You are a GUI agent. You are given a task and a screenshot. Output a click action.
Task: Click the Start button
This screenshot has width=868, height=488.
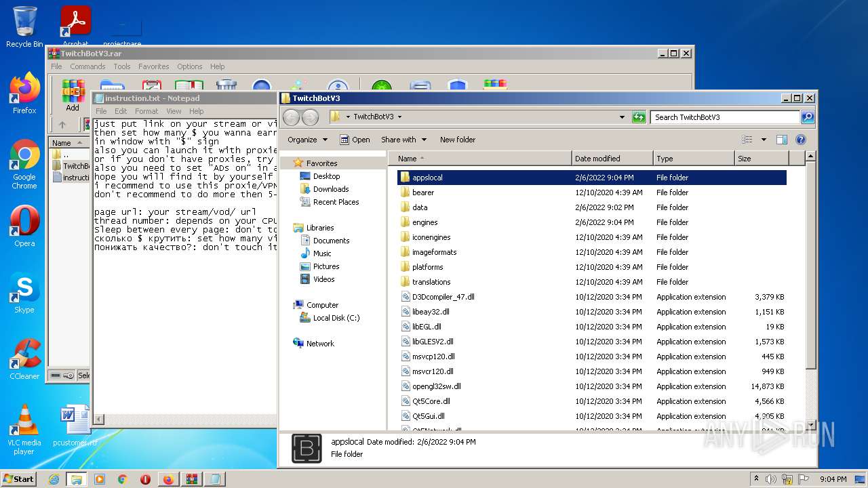(18, 479)
